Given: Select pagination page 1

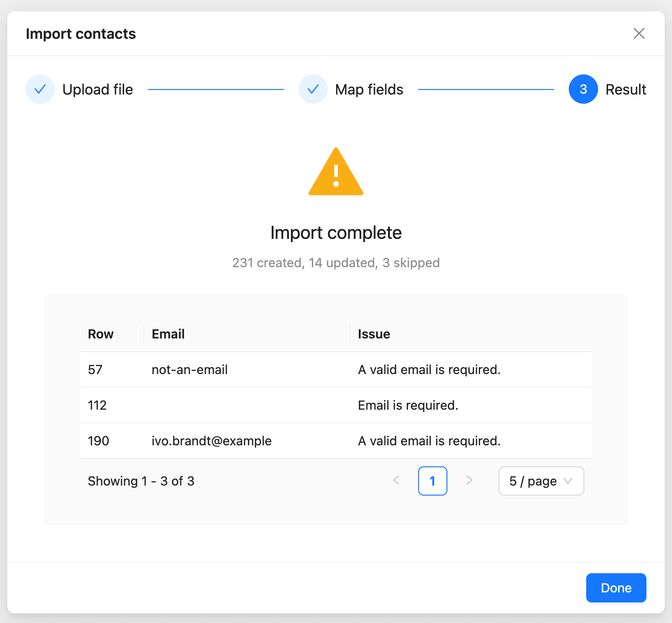Looking at the screenshot, I should [x=433, y=481].
